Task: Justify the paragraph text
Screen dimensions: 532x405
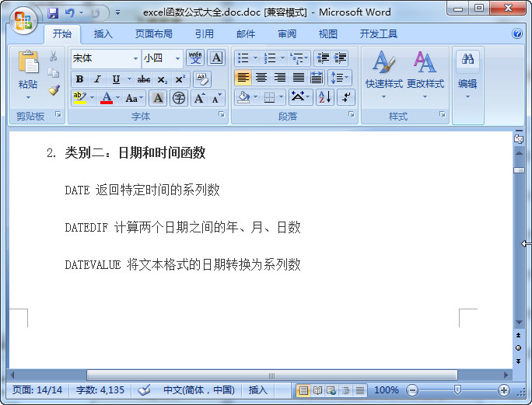Action: [x=298, y=78]
